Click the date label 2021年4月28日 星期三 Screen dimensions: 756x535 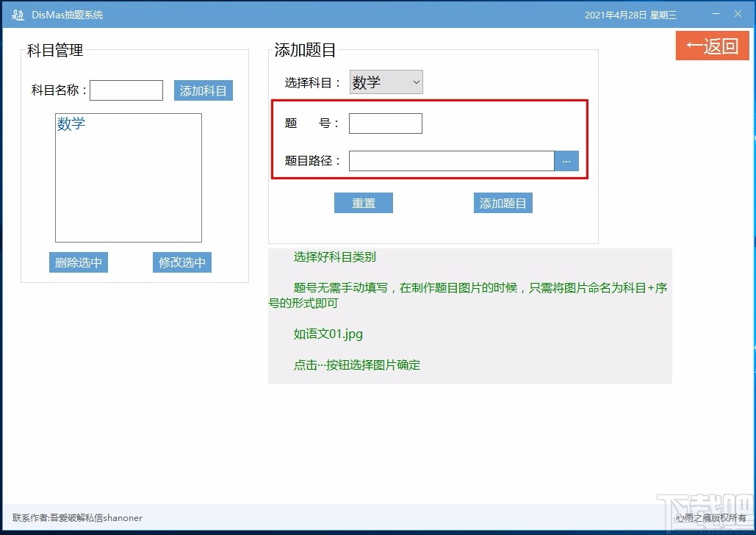point(630,13)
